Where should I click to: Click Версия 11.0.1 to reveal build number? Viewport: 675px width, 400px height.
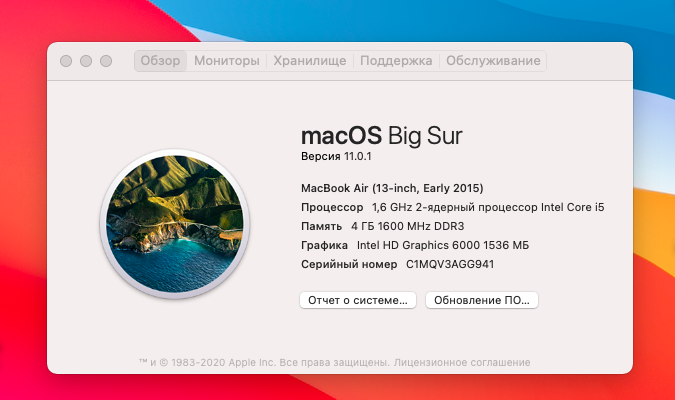click(336, 156)
